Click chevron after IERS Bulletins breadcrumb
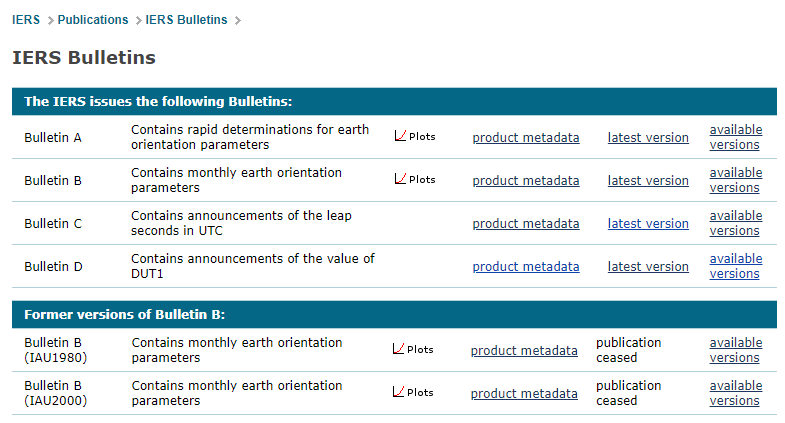This screenshot has height=423, width=785. click(238, 21)
